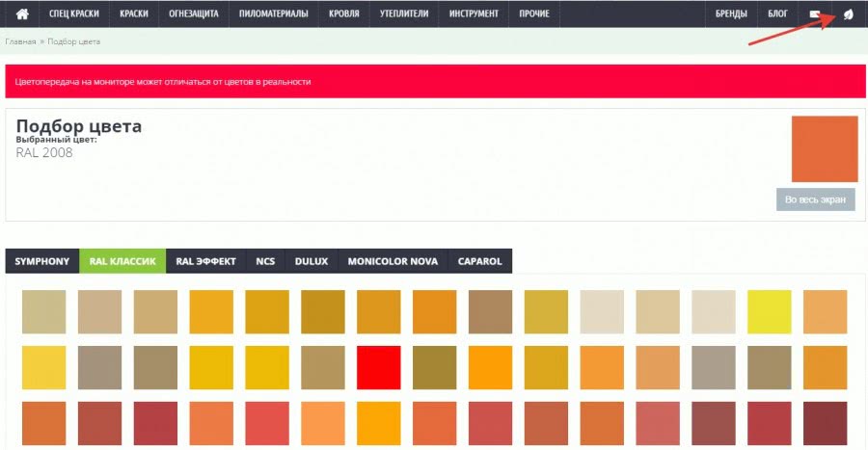Screen dimensions: 868x450
Task: Select the CAPAROL tab
Action: click(x=479, y=261)
